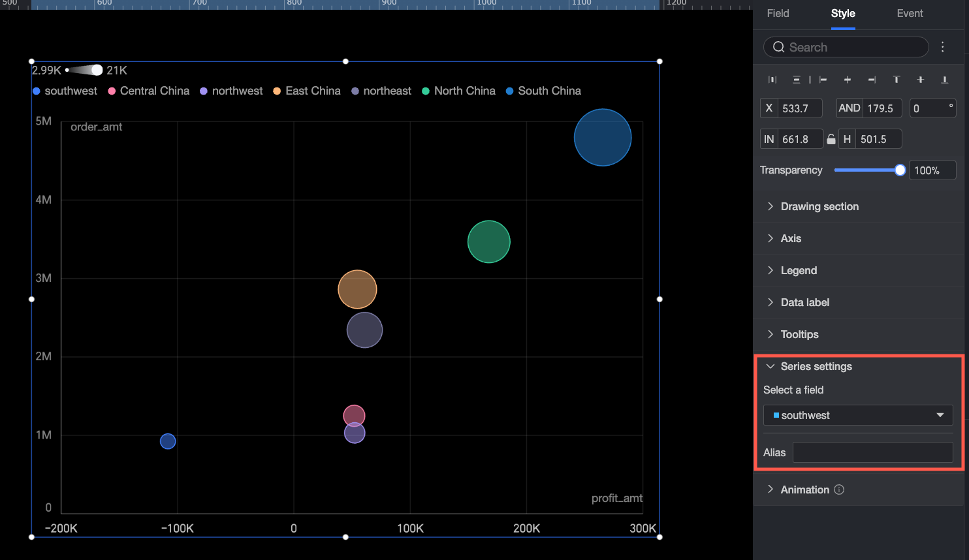The width and height of the screenshot is (969, 560).
Task: Click the Y position field showing 179.5
Action: point(882,108)
